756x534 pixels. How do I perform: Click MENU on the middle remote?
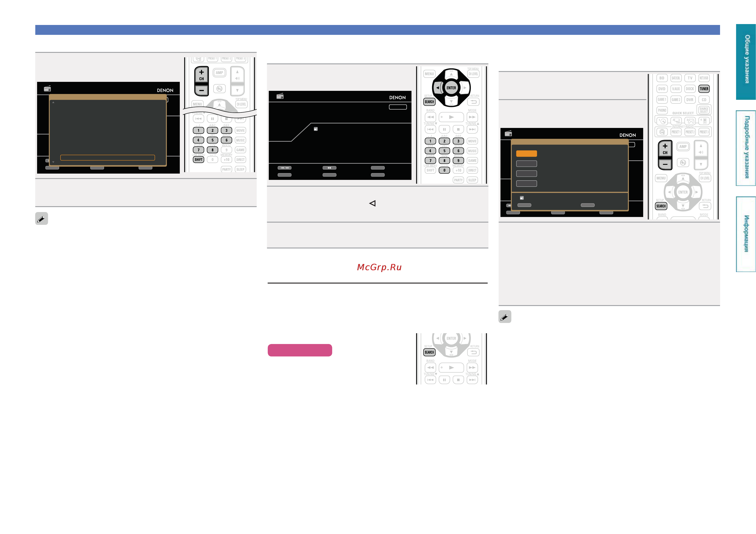429,74
